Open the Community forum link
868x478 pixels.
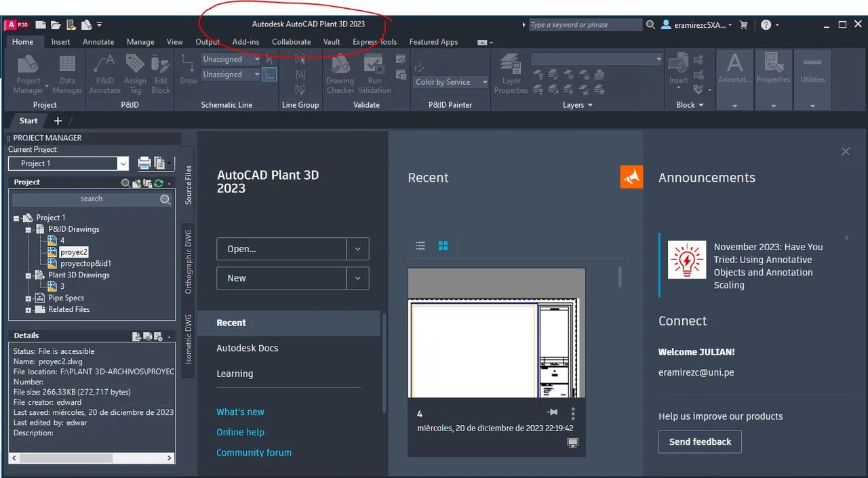254,452
